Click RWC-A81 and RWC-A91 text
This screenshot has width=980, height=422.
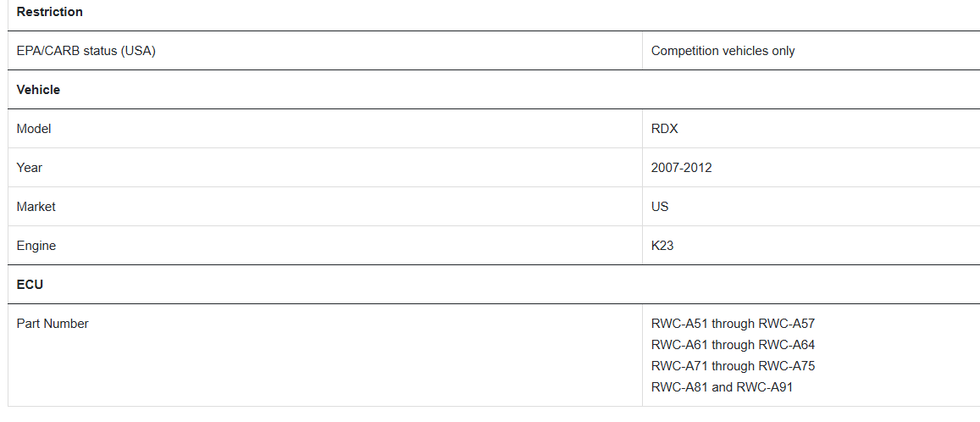coord(722,387)
